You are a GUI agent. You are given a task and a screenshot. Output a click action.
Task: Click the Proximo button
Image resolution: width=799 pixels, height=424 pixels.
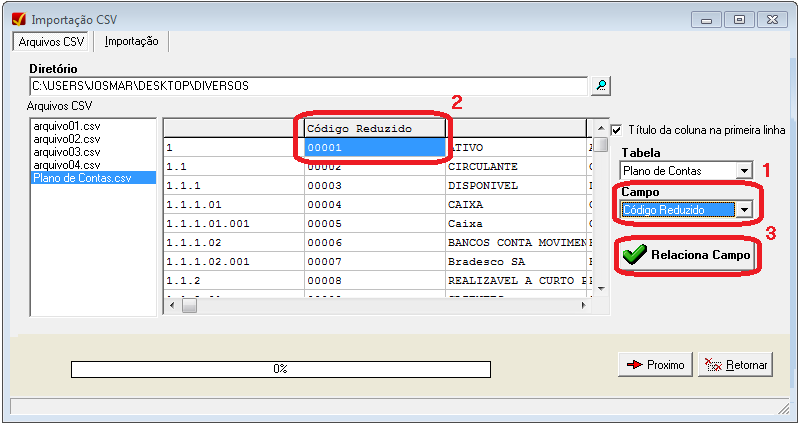tap(655, 365)
